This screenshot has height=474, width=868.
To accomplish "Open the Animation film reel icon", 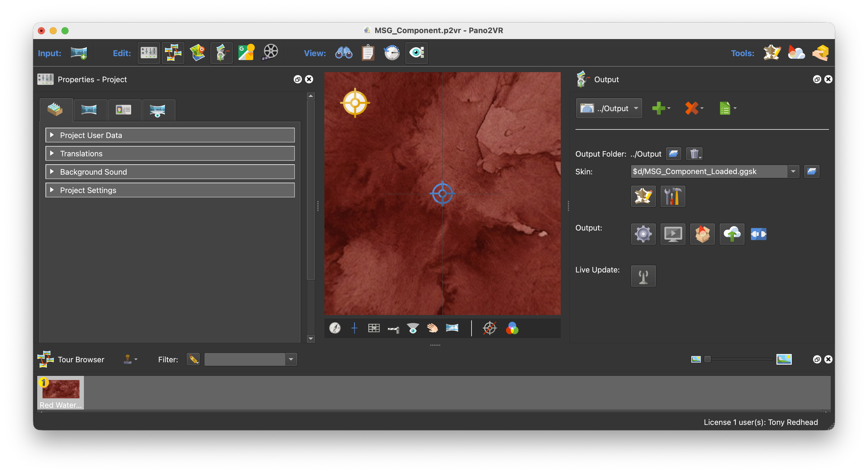I will click(270, 53).
